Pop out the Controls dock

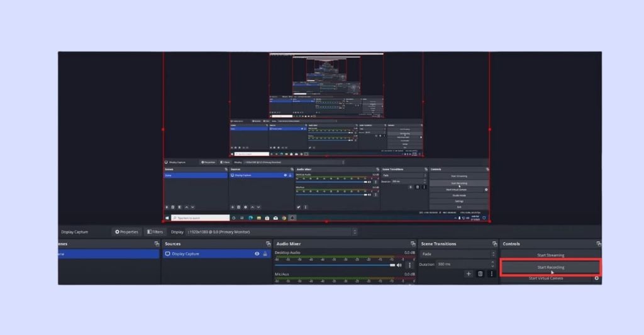click(x=599, y=244)
